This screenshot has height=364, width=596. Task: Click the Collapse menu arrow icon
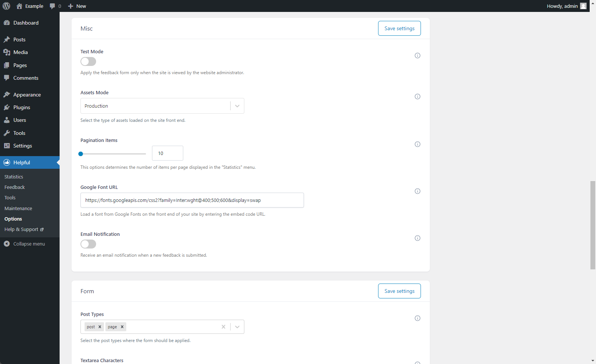7,244
